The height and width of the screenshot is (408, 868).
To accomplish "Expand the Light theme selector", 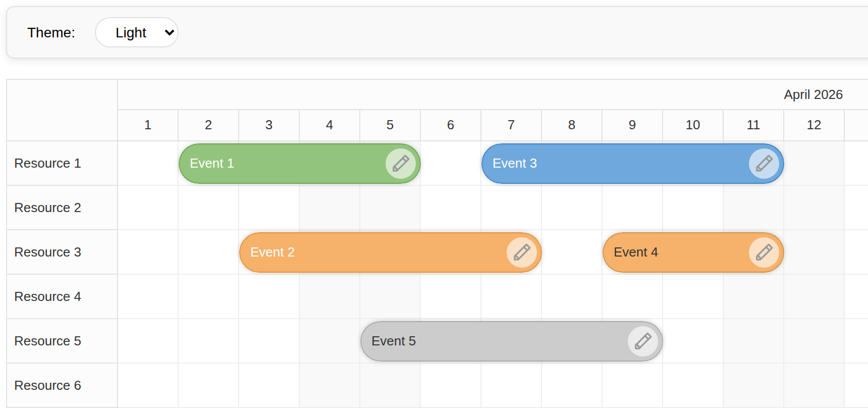I will coord(136,32).
